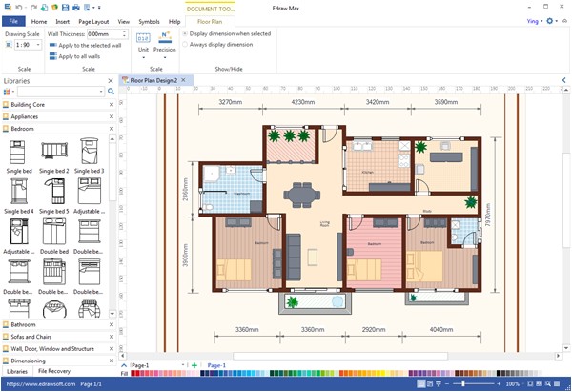Open the Drawing Scale 1:90 dropdown
The width and height of the screenshot is (572, 392).
28,45
